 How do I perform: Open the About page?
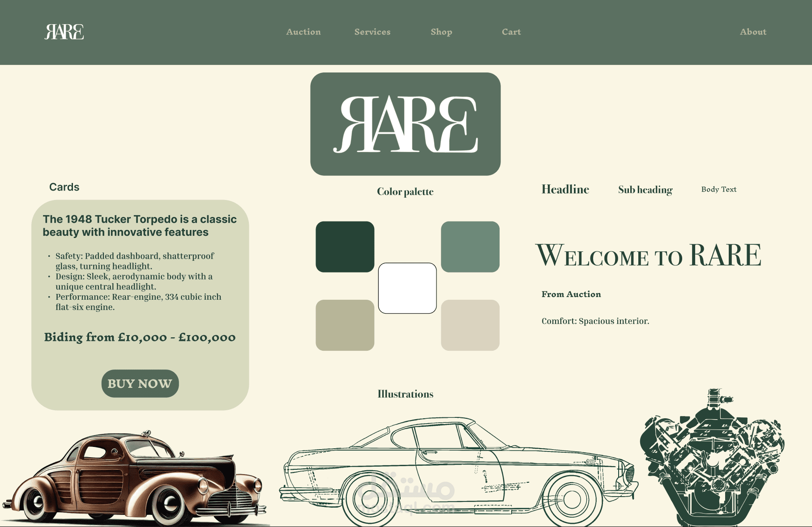coord(753,32)
